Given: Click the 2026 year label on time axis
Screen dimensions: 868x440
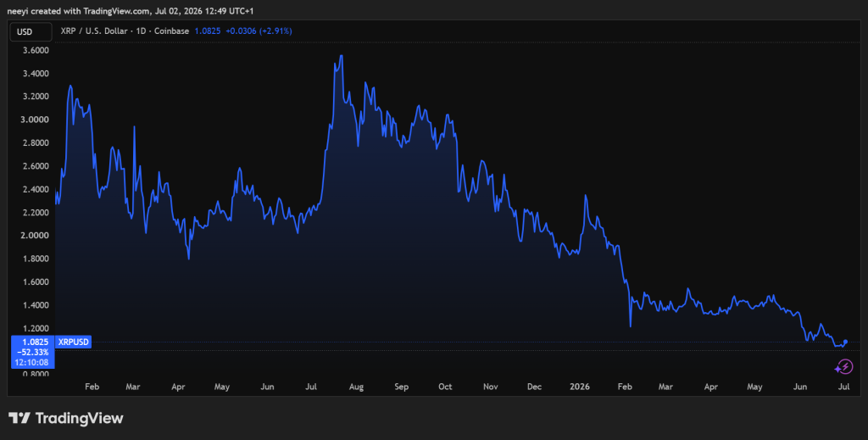Looking at the screenshot, I should coord(580,387).
